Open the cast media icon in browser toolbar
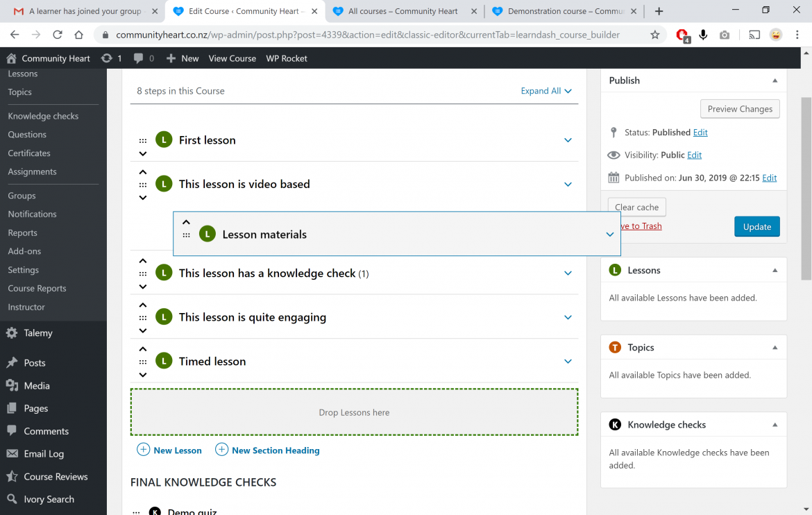812x515 pixels. coord(754,35)
